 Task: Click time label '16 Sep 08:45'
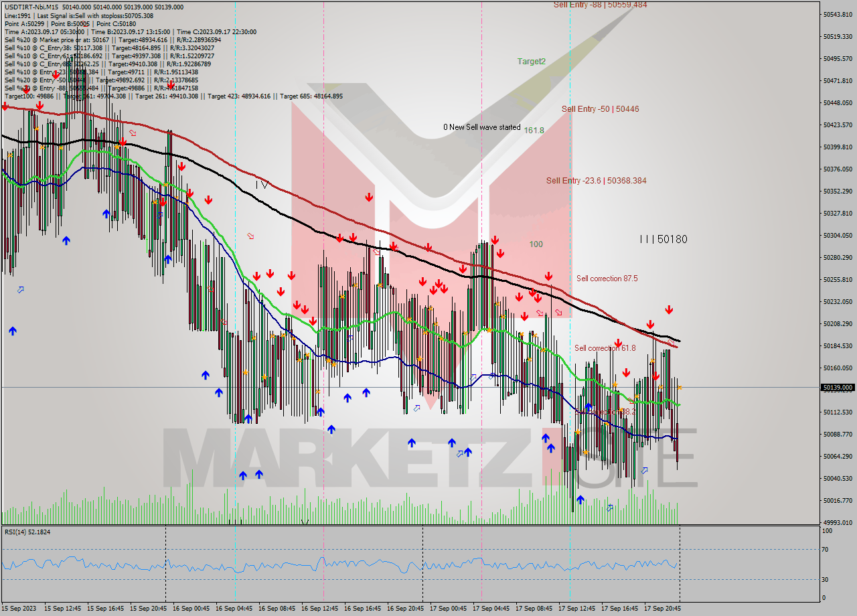(x=277, y=609)
